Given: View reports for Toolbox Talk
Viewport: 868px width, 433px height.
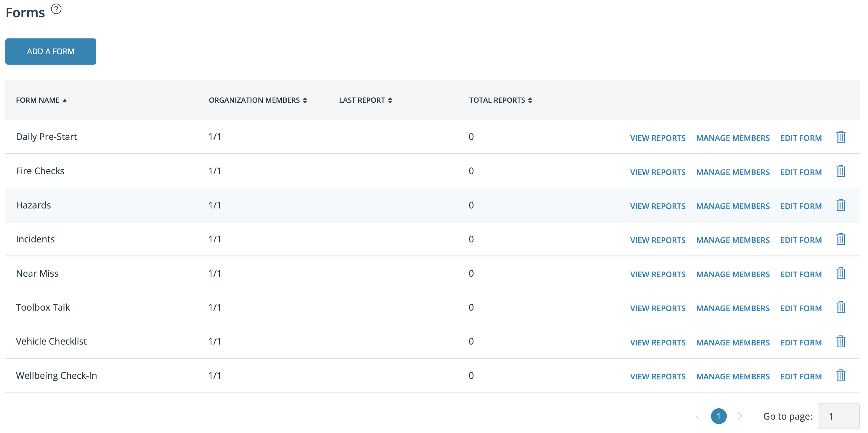Looking at the screenshot, I should coord(658,308).
